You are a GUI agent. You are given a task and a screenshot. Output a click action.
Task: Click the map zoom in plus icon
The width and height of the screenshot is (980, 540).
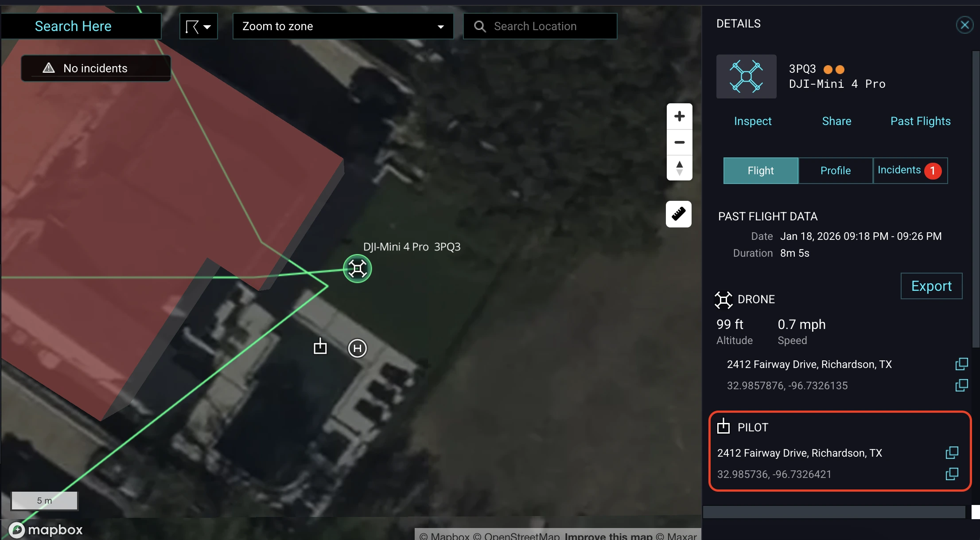(x=679, y=116)
